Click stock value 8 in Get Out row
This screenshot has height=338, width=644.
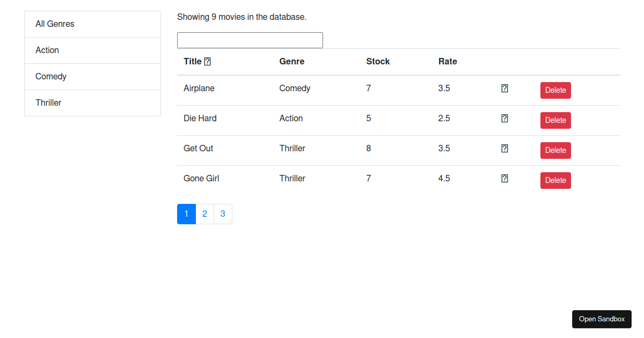369,149
